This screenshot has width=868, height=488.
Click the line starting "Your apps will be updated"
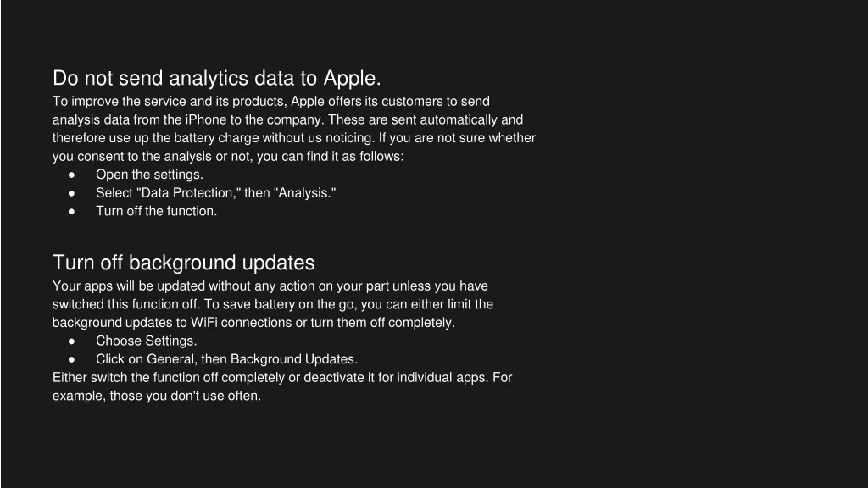click(270, 286)
